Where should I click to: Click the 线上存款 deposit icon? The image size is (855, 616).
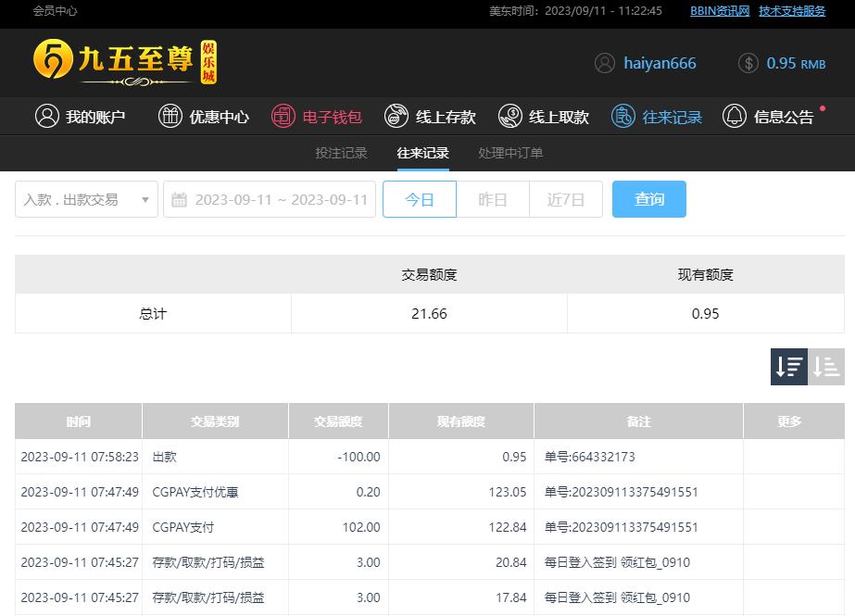396,117
